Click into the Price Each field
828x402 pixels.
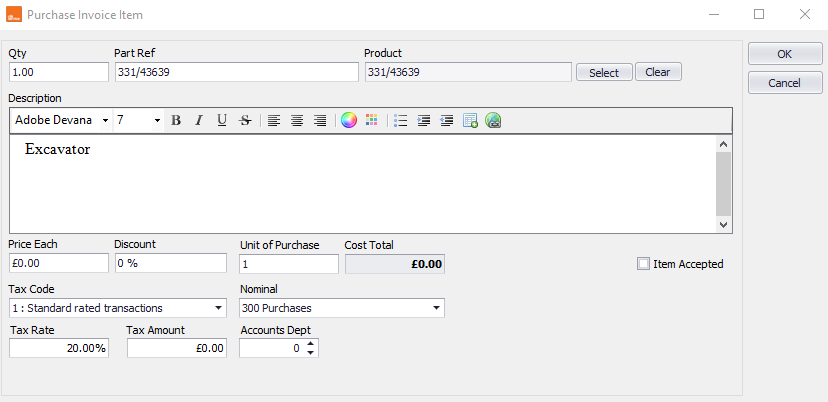[59, 263]
